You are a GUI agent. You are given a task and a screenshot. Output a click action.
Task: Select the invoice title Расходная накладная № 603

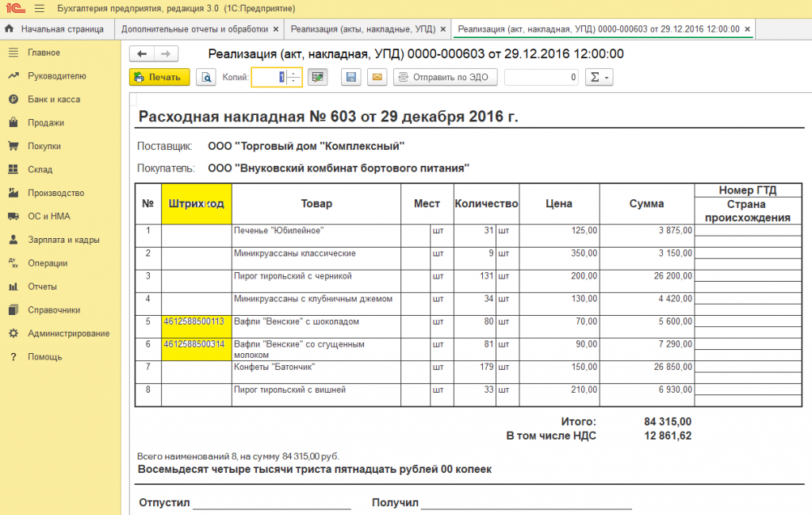click(327, 117)
